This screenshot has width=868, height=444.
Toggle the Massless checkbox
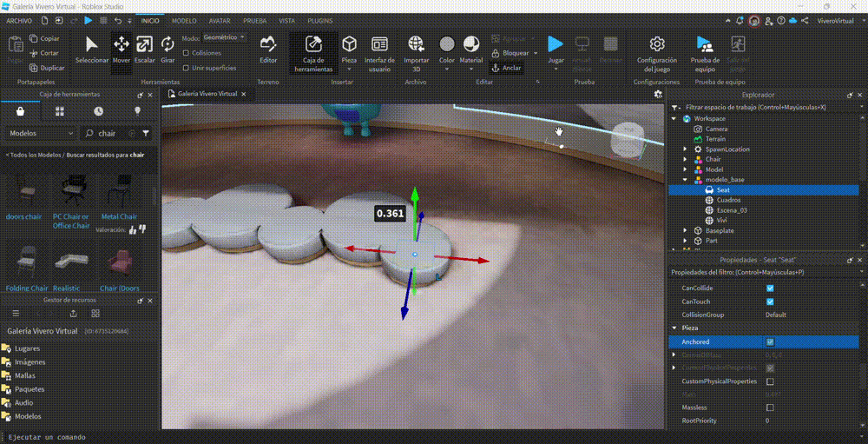pos(770,408)
